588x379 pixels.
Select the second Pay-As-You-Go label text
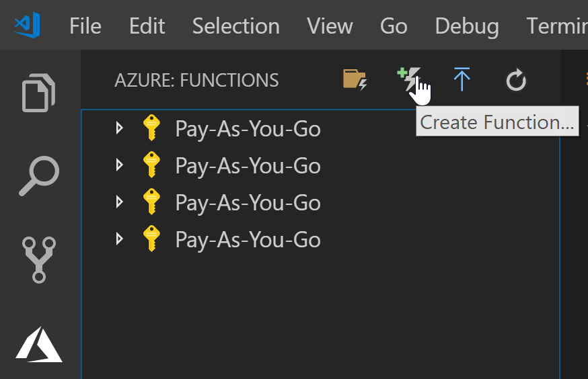pos(248,166)
